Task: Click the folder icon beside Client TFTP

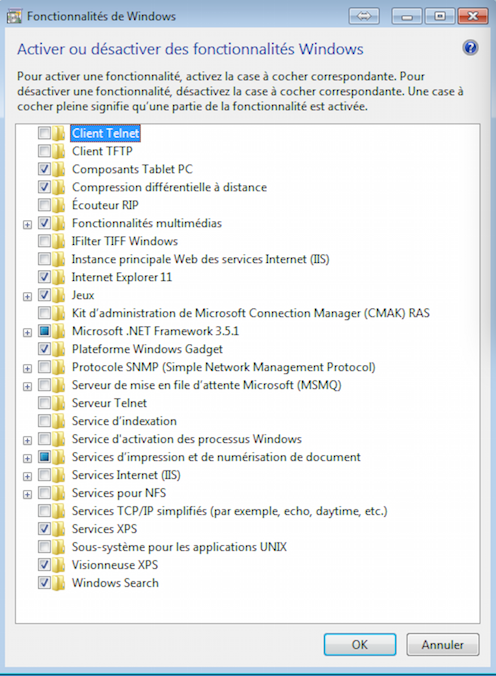Action: point(59,151)
